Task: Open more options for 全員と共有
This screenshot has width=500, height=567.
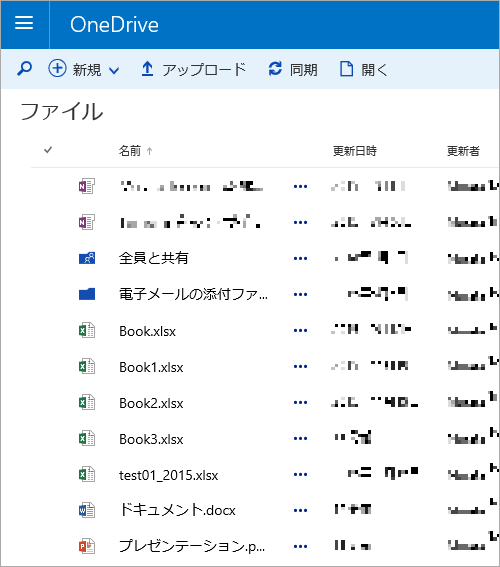Action: click(x=300, y=259)
